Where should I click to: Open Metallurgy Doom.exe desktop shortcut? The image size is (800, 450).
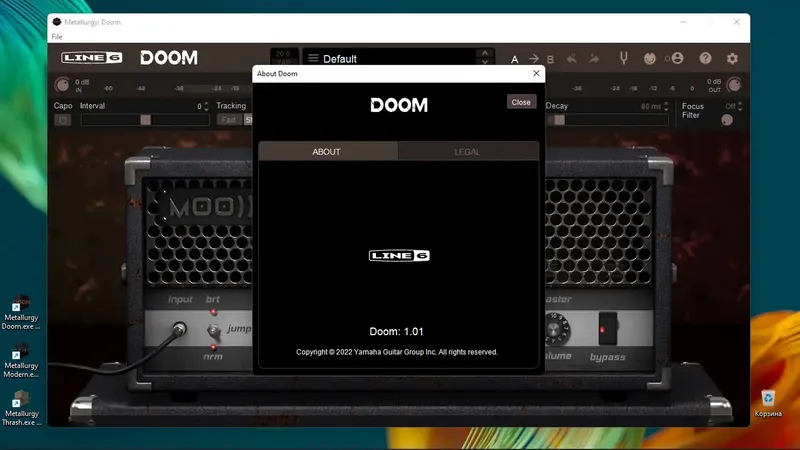pyautogui.click(x=21, y=312)
